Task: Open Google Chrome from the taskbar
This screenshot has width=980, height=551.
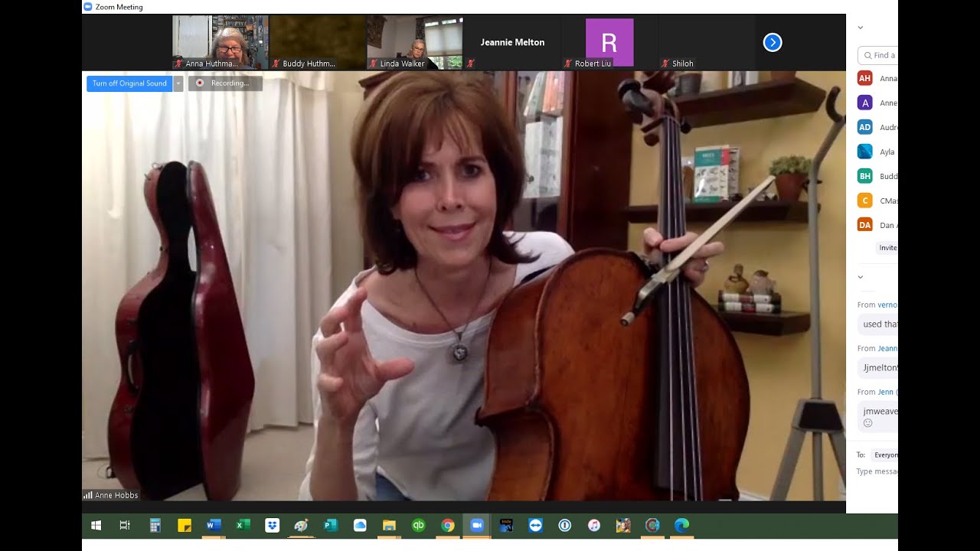Action: point(448,525)
